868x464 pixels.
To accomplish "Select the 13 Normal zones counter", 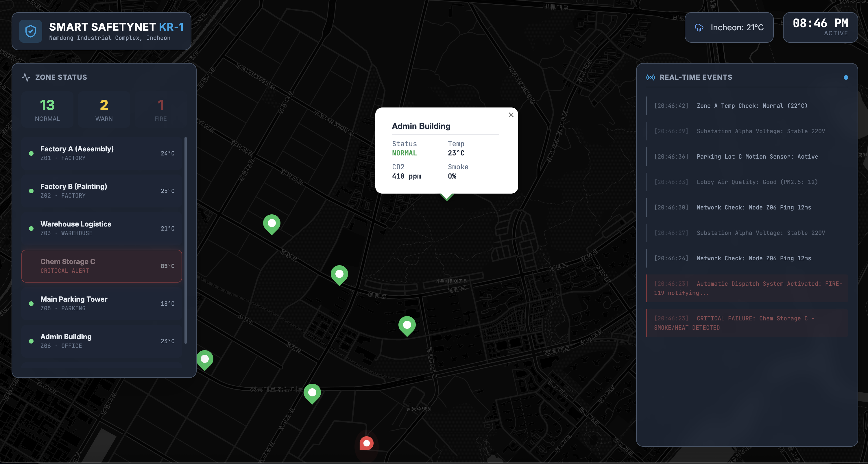I will (47, 110).
